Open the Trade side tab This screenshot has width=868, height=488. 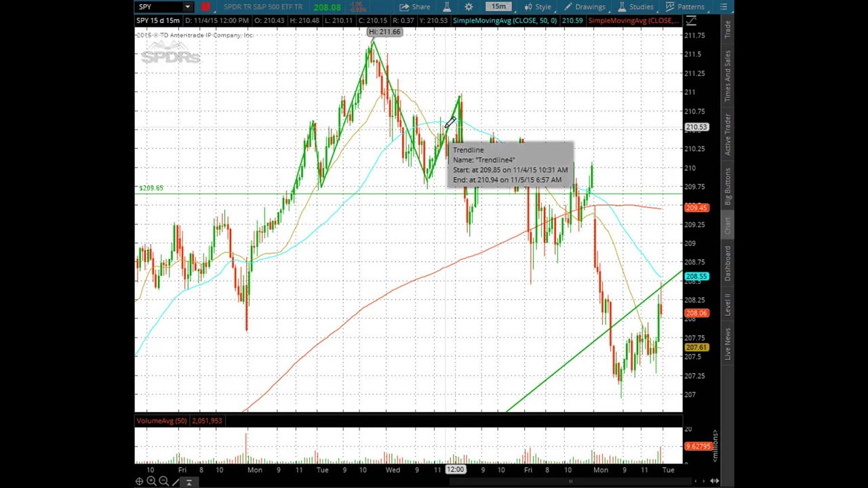(x=728, y=29)
